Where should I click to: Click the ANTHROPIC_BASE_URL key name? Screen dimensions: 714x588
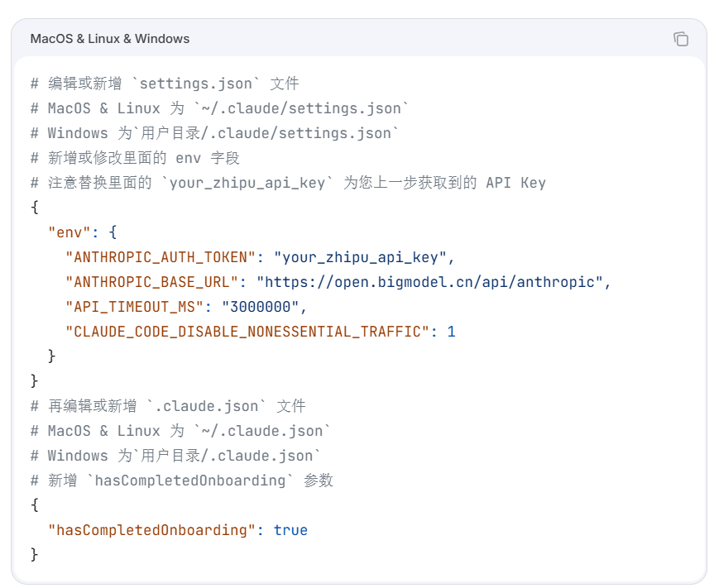tap(151, 282)
